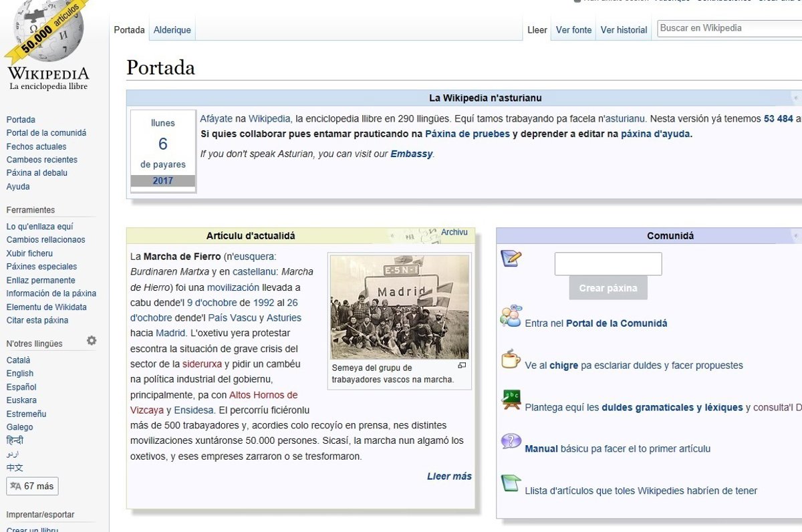This screenshot has width=802, height=532.
Task: Expand the 67 más languages button
Action: pos(32,486)
